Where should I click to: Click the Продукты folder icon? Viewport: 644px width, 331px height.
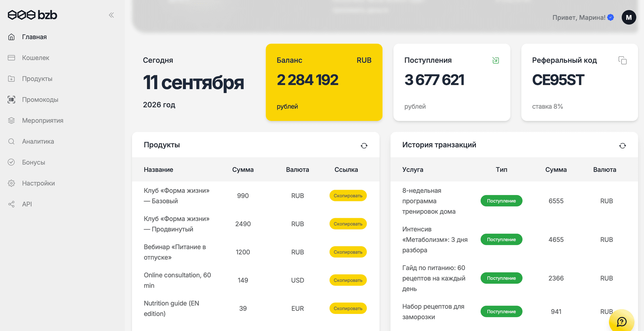(11, 79)
